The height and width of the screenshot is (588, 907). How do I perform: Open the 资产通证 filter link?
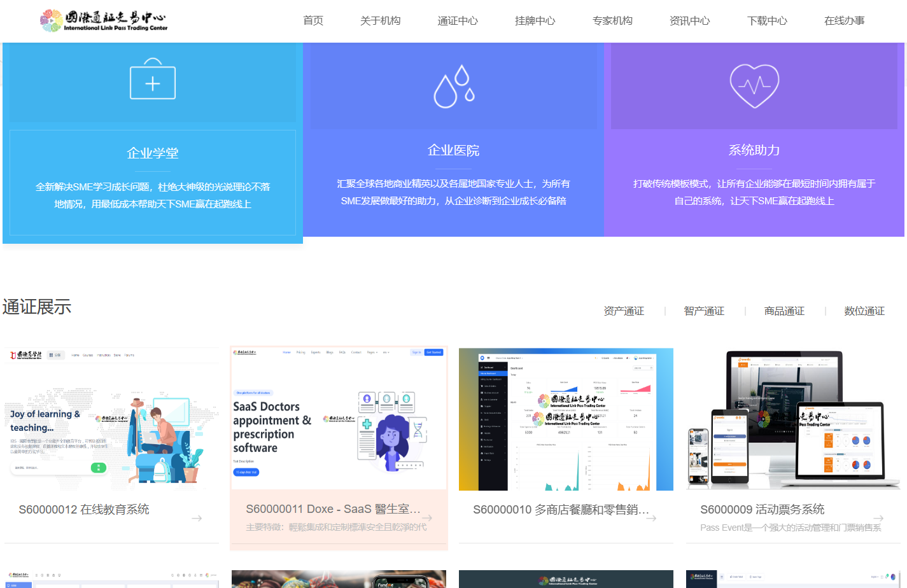[x=624, y=311]
